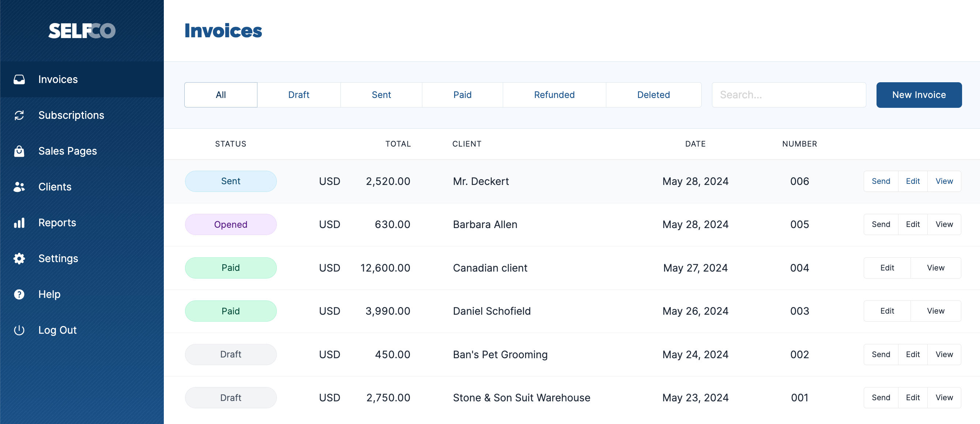
Task: Click the STATUS column header
Action: (230, 144)
